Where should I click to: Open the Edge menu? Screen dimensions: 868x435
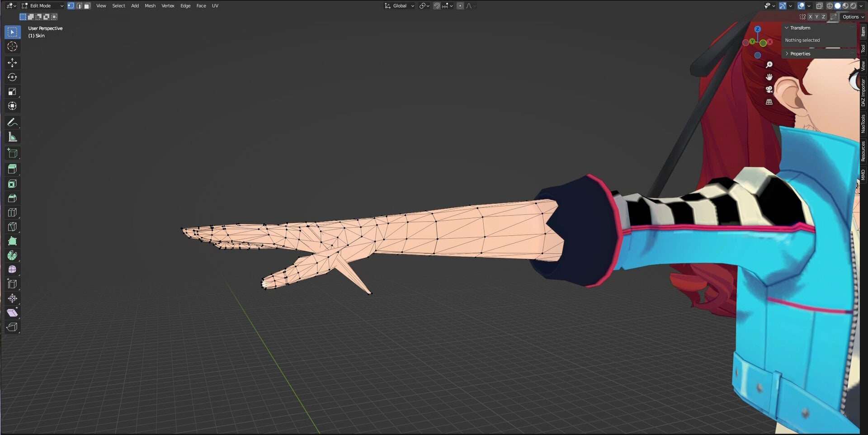point(185,6)
